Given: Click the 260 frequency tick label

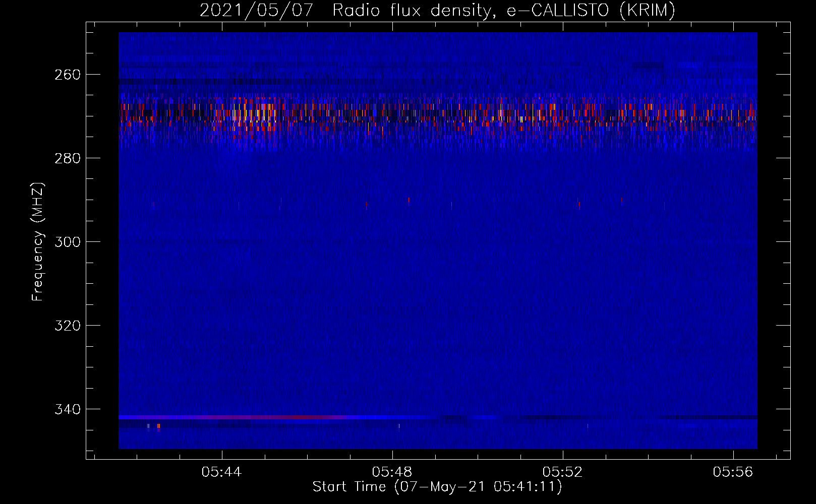Looking at the screenshot, I should 68,75.
